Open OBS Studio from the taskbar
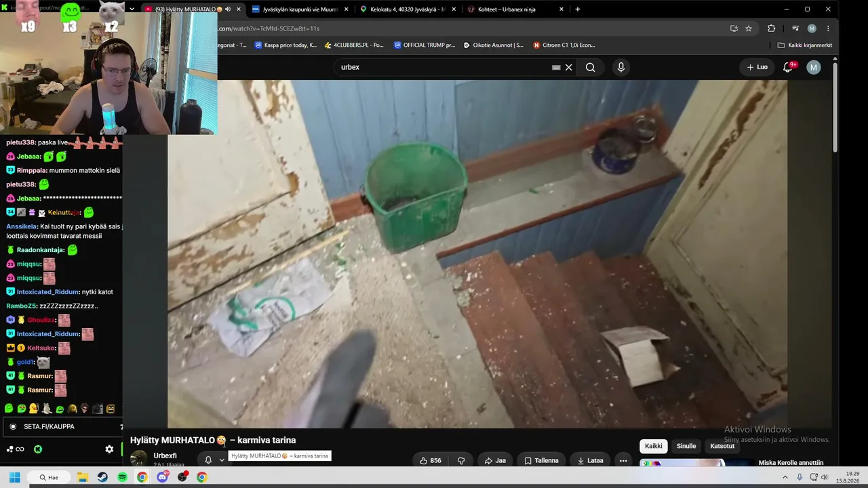The image size is (868, 488). pyautogui.click(x=182, y=477)
